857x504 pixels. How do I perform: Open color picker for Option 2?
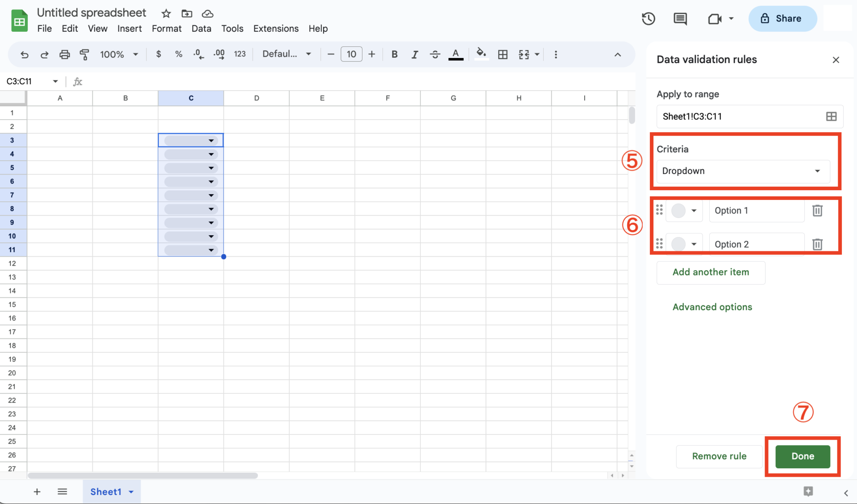pyautogui.click(x=684, y=244)
